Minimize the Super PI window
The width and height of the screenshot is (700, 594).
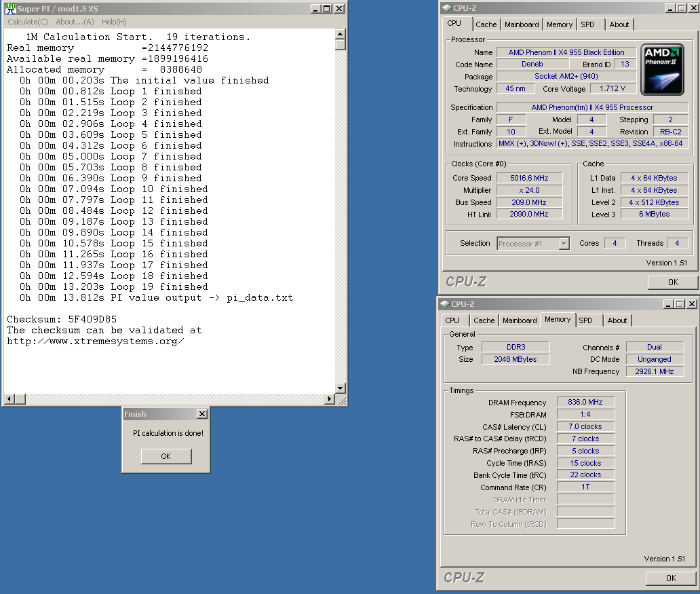coord(315,9)
